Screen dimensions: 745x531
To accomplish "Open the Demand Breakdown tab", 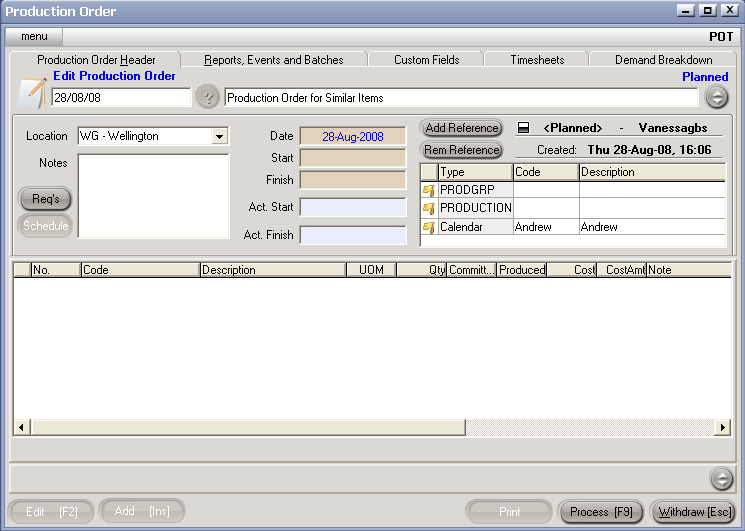I will [x=663, y=60].
